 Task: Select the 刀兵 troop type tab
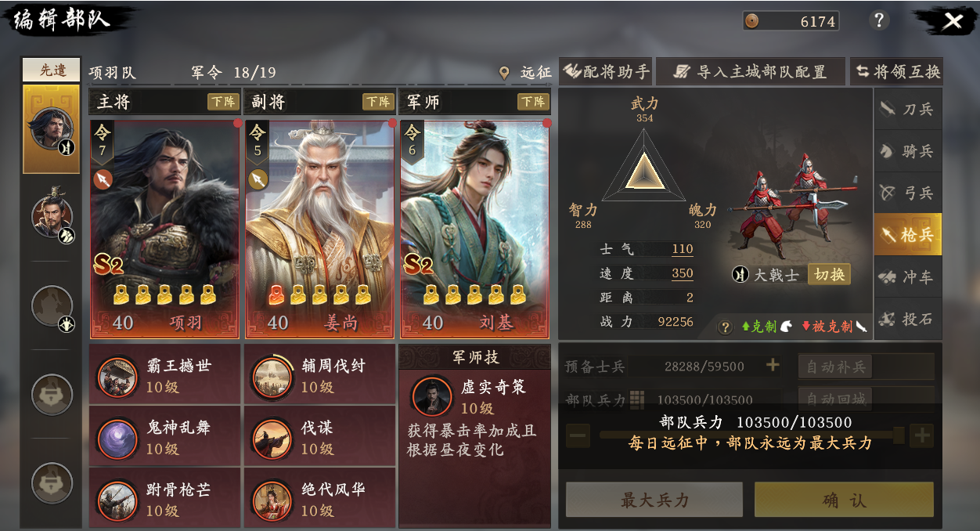click(x=908, y=109)
